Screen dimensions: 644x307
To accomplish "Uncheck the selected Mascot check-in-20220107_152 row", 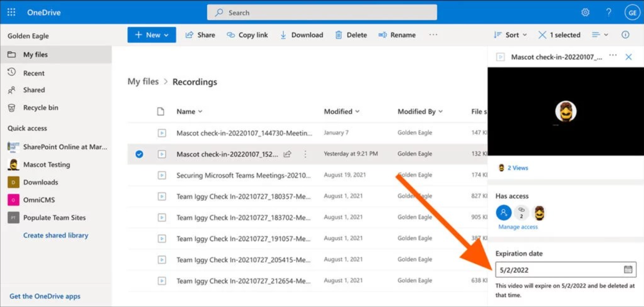I will 139,154.
